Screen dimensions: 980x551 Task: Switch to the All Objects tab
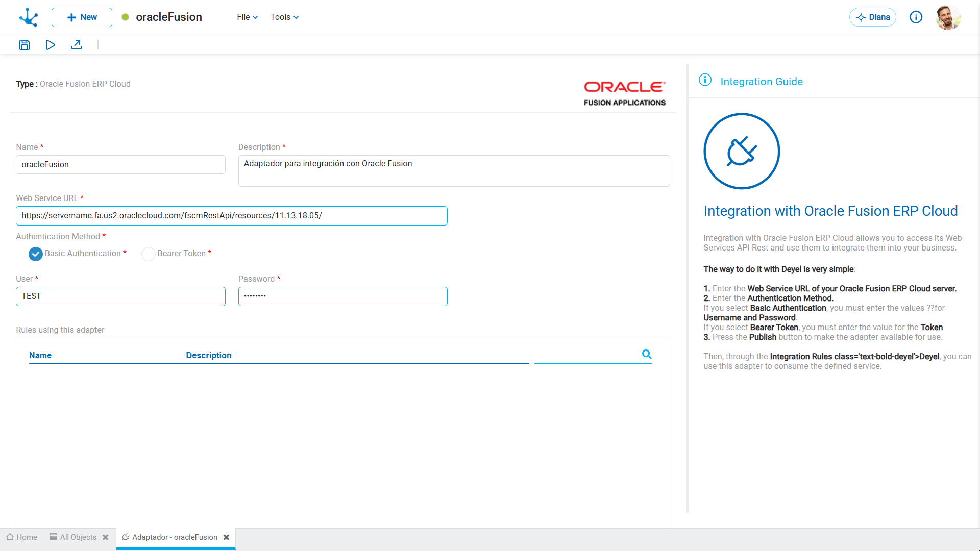tap(73, 537)
